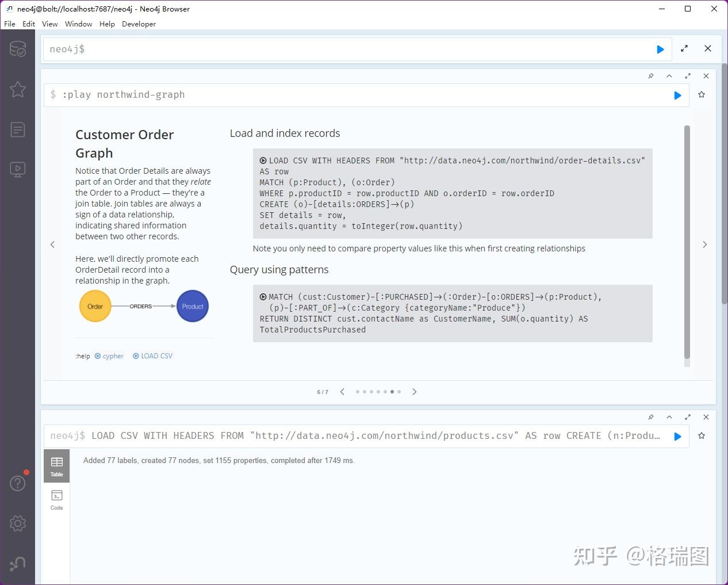Jump to the fifth guide slide dot
Viewport: 728px width, 585px height.
pyautogui.click(x=385, y=392)
